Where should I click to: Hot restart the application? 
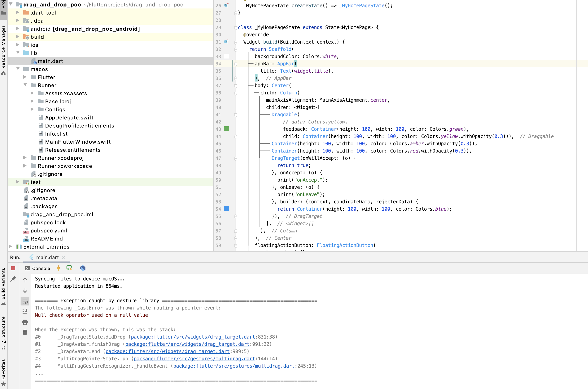click(69, 268)
